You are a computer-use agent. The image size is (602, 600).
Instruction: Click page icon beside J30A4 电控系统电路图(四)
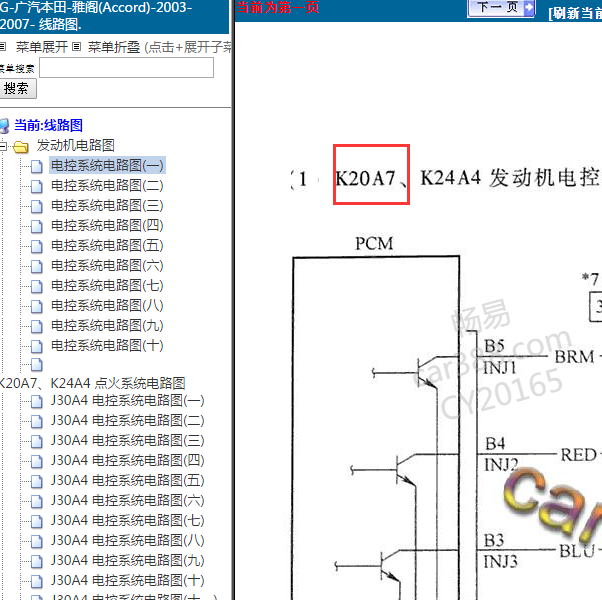pyautogui.click(x=36, y=461)
